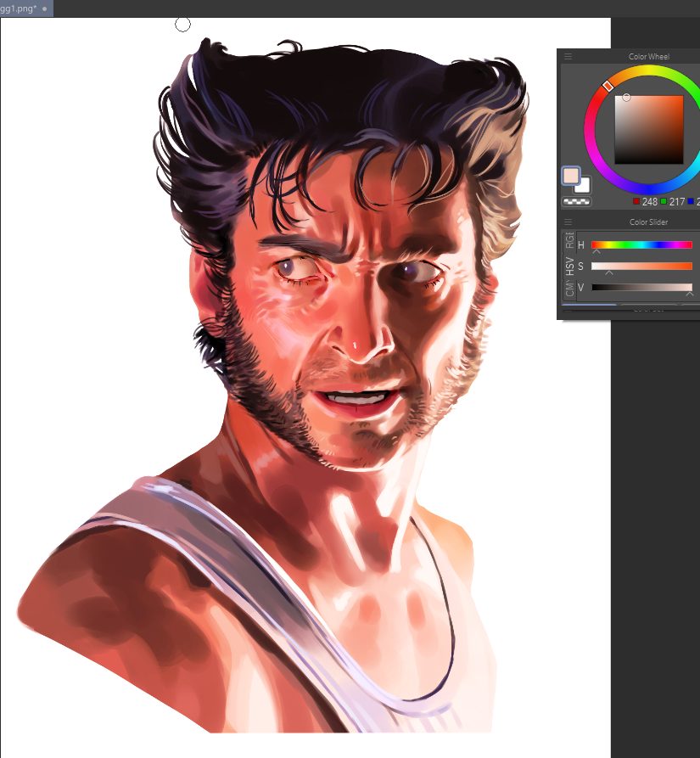Switch to the CMYK slider tab
Viewport: 700px width, 758px height.
click(x=569, y=289)
